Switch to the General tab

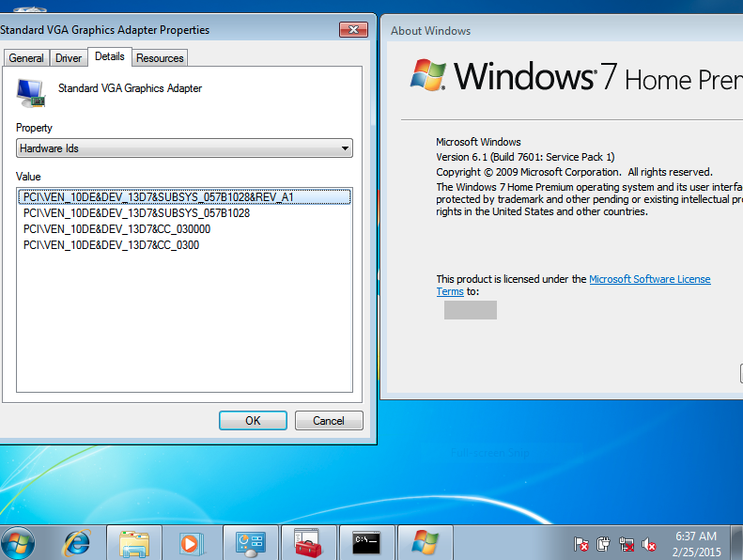click(26, 58)
